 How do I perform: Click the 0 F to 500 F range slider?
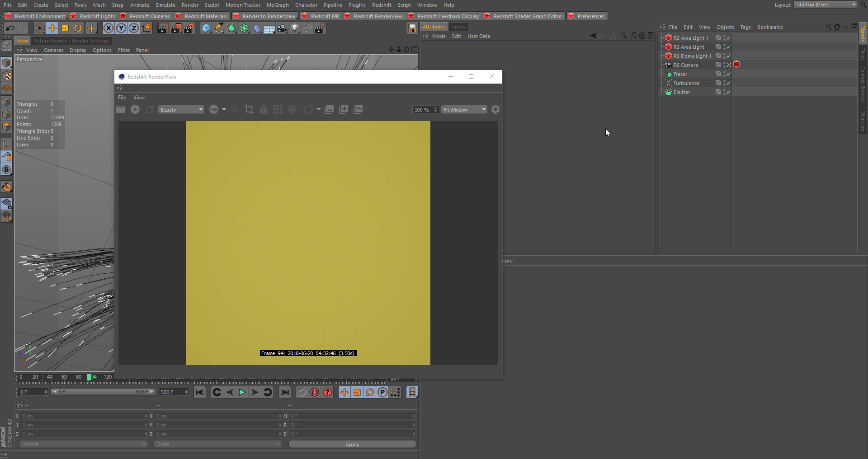pos(103,392)
